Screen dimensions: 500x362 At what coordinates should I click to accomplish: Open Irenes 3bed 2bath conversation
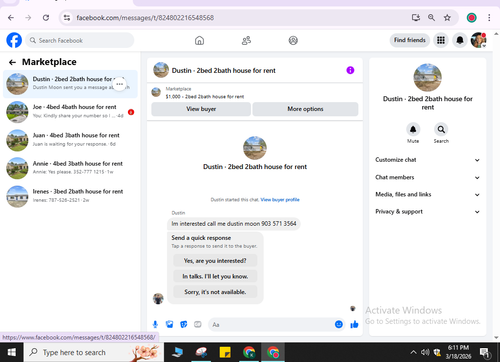pyautogui.click(x=70, y=196)
